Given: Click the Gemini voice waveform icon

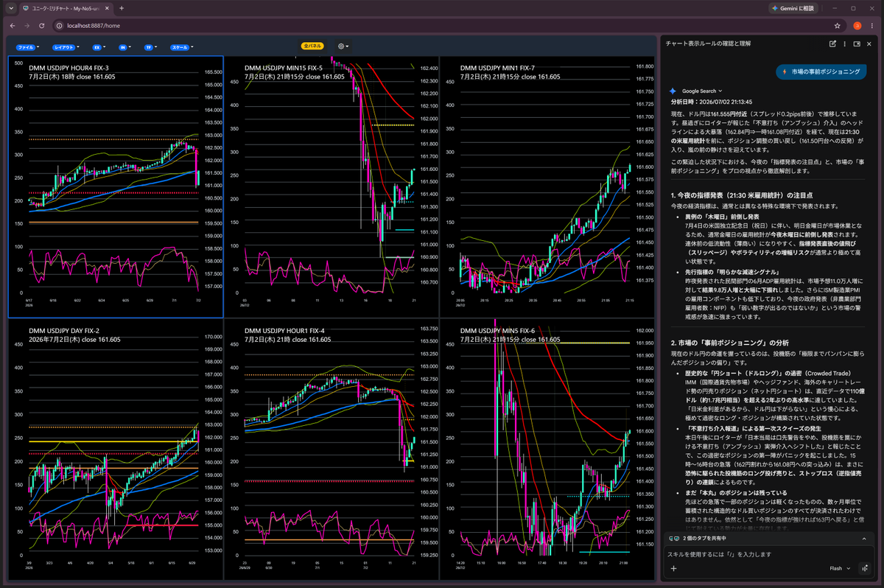Looking at the screenshot, I should coord(865,569).
